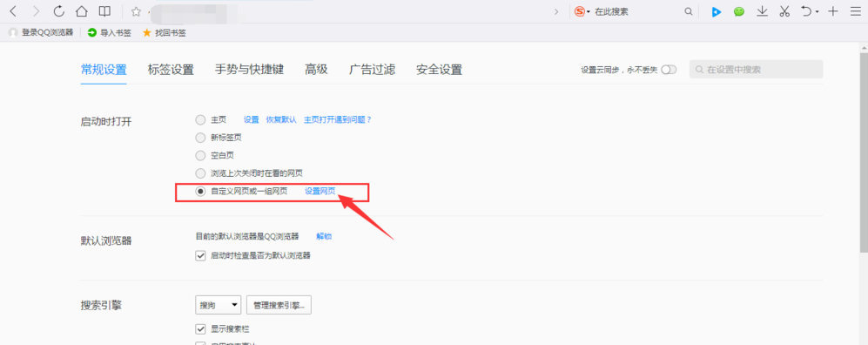Select the 空白页 startup radio option
The height and width of the screenshot is (345, 868).
click(200, 155)
